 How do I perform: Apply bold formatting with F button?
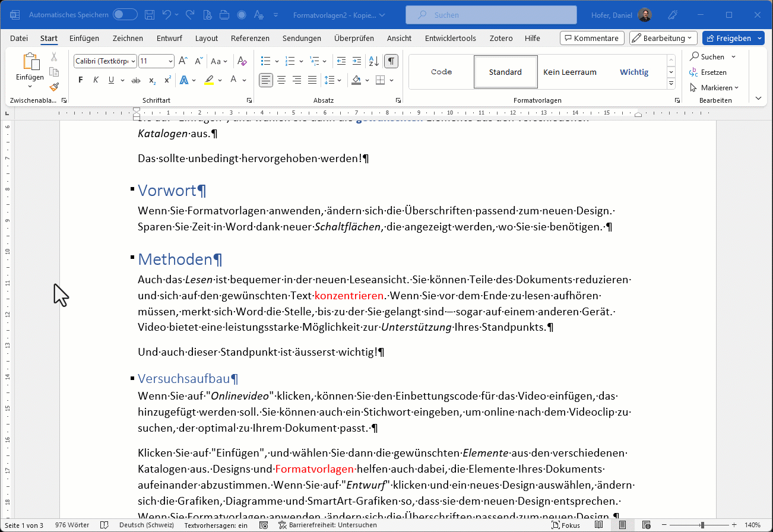pyautogui.click(x=81, y=80)
